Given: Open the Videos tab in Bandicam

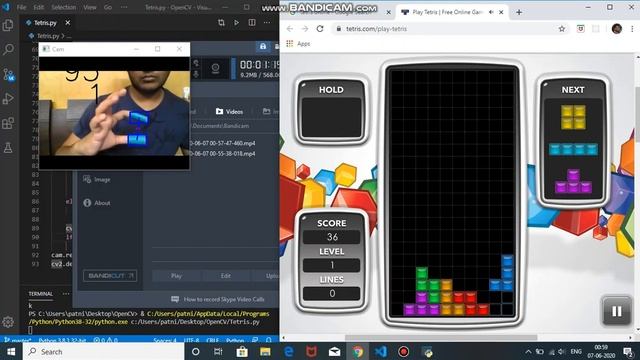Looking at the screenshot, I should [x=229, y=111].
